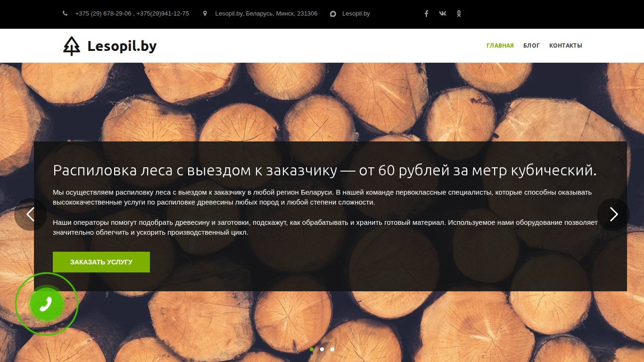The height and width of the screenshot is (362, 644).
Task: Open the VK social network icon
Action: tap(442, 14)
